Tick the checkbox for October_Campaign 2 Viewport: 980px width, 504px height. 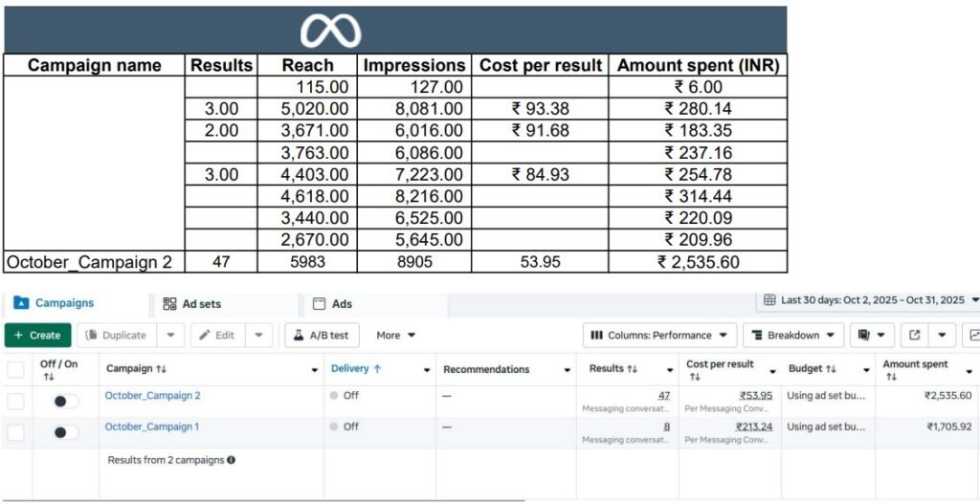tap(16, 402)
